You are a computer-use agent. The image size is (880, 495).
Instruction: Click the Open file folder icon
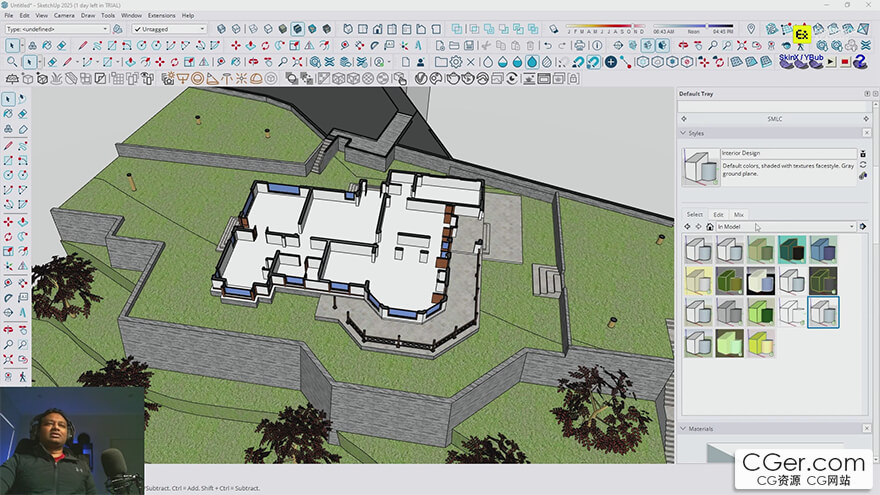pyautogui.click(x=454, y=45)
